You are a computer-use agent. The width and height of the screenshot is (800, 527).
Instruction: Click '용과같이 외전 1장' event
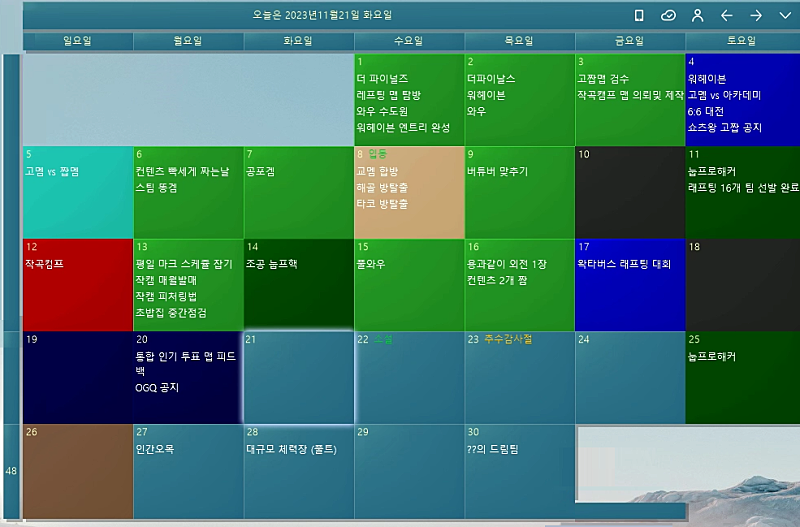[507, 264]
